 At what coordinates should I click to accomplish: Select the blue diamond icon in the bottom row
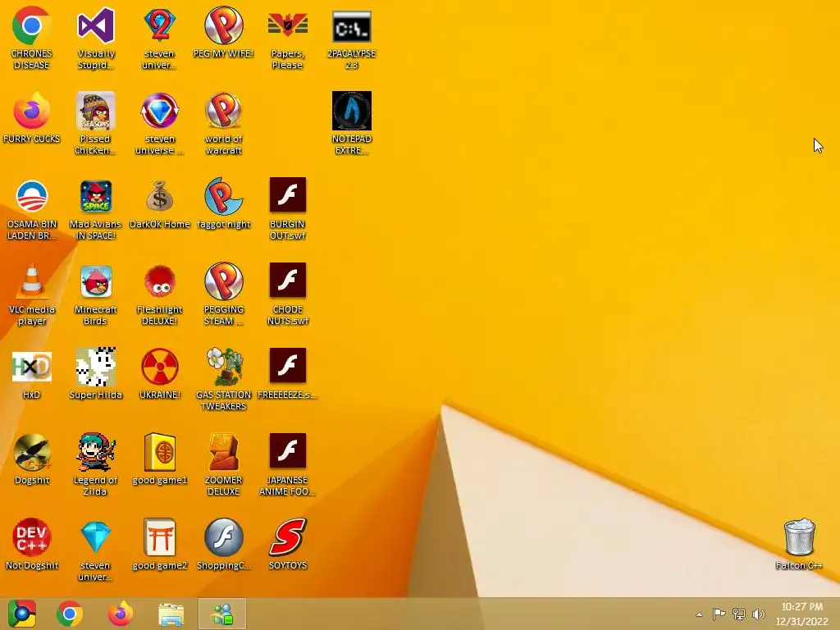pos(96,537)
